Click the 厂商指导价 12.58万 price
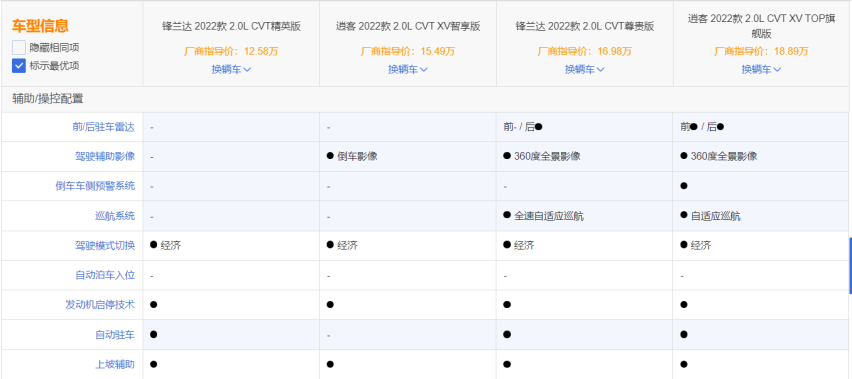Image resolution: width=852 pixels, height=379 pixels. pos(231,52)
